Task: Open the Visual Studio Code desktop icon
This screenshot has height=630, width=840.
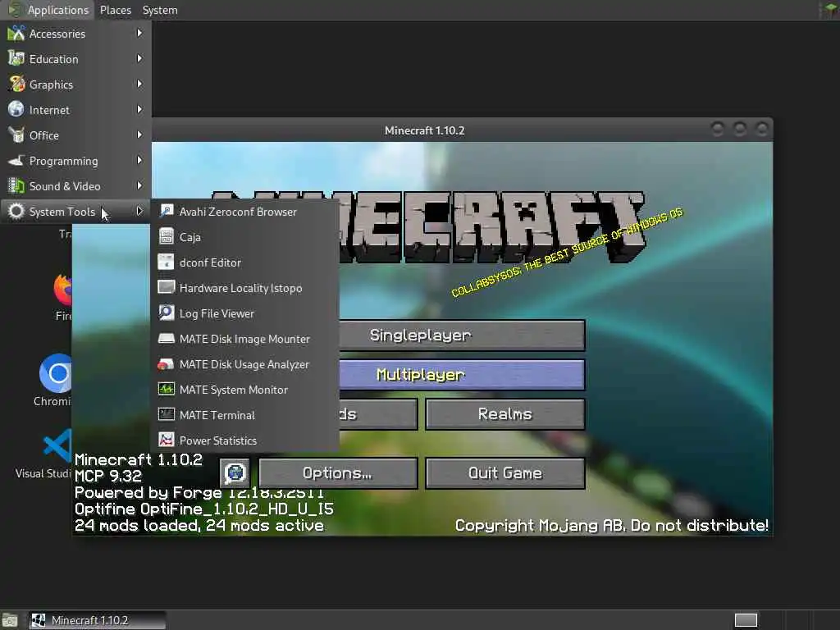Action: coord(57,445)
